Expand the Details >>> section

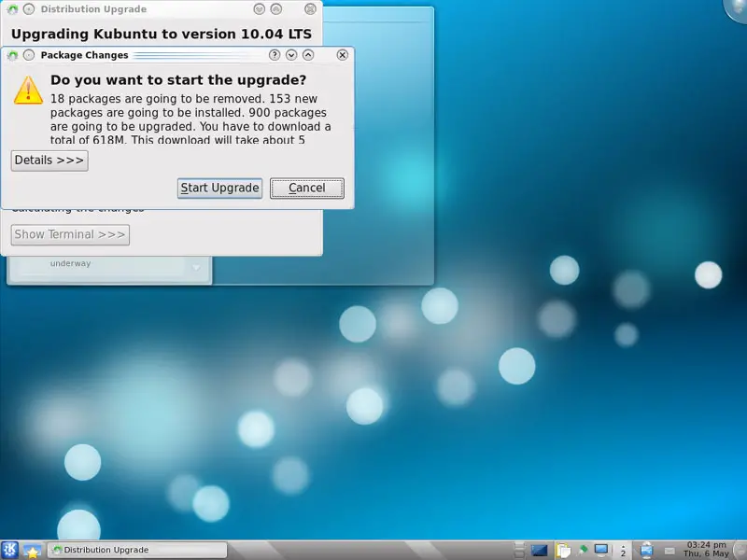[49, 161]
